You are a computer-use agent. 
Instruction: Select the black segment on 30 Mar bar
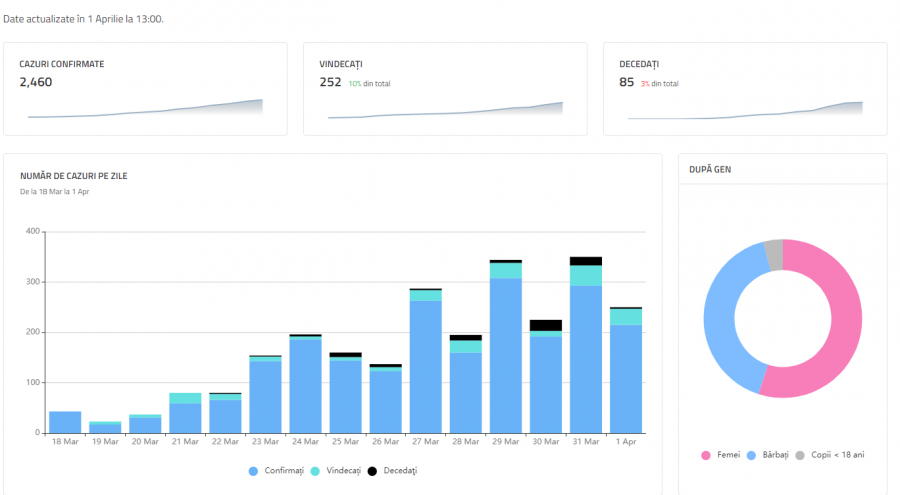[546, 325]
